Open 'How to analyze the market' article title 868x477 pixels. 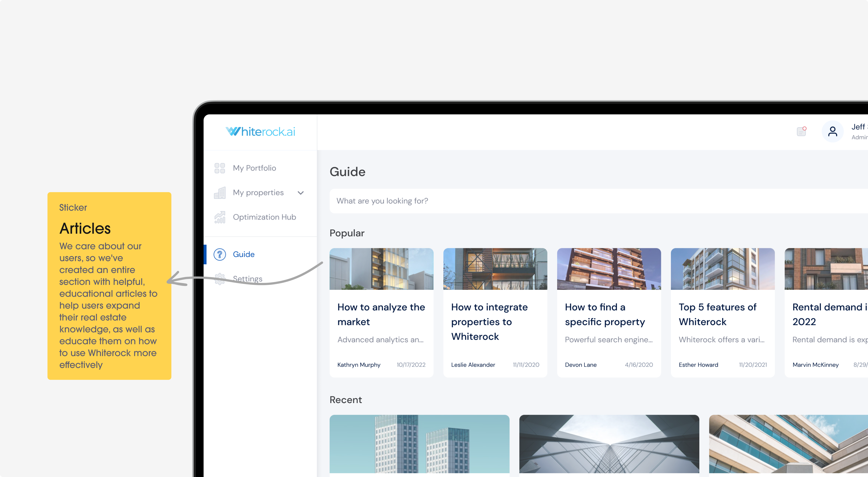[x=381, y=314]
